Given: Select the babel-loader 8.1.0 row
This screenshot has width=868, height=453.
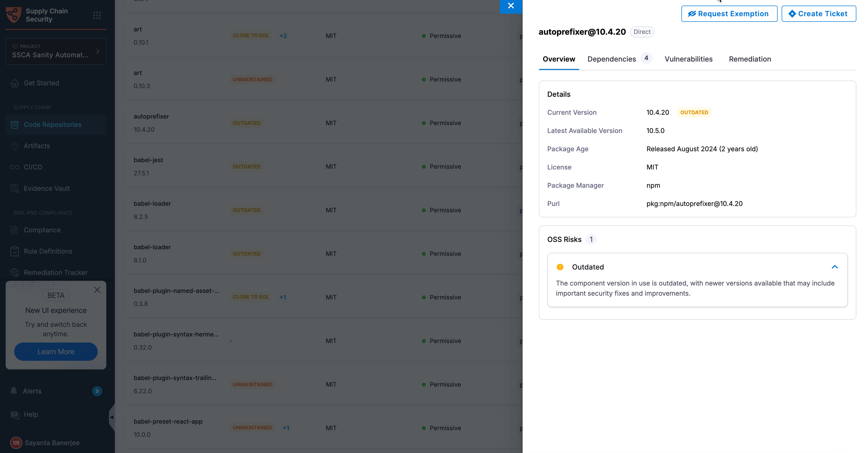Looking at the screenshot, I should tap(324, 254).
